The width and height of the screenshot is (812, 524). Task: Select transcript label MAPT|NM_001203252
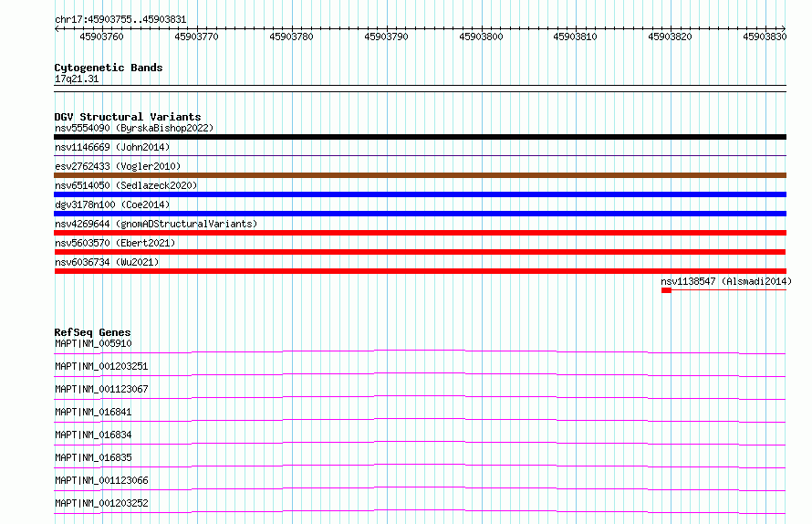(x=101, y=503)
